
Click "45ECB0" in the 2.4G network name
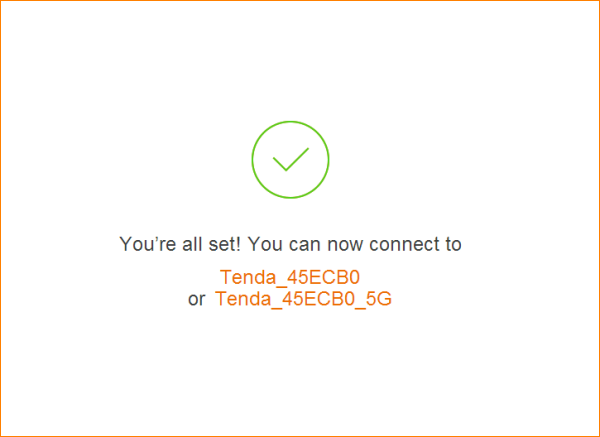[323, 277]
